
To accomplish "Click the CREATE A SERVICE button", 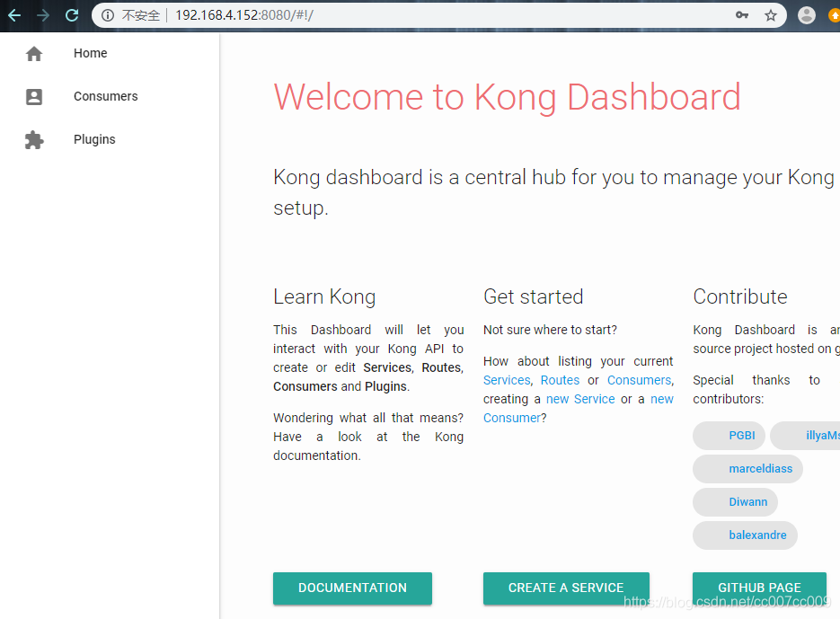I will (x=566, y=588).
